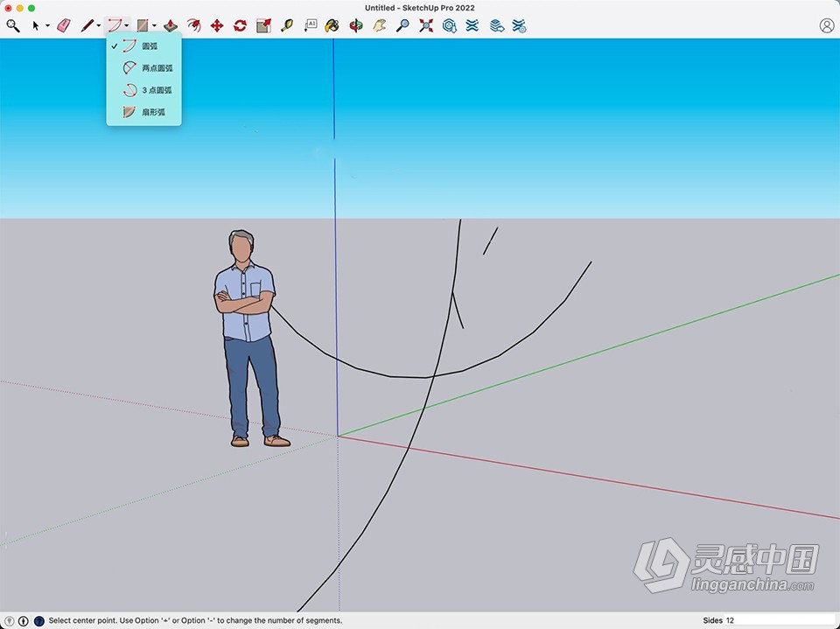Open the 3D Warehouse icon

pos(450,25)
